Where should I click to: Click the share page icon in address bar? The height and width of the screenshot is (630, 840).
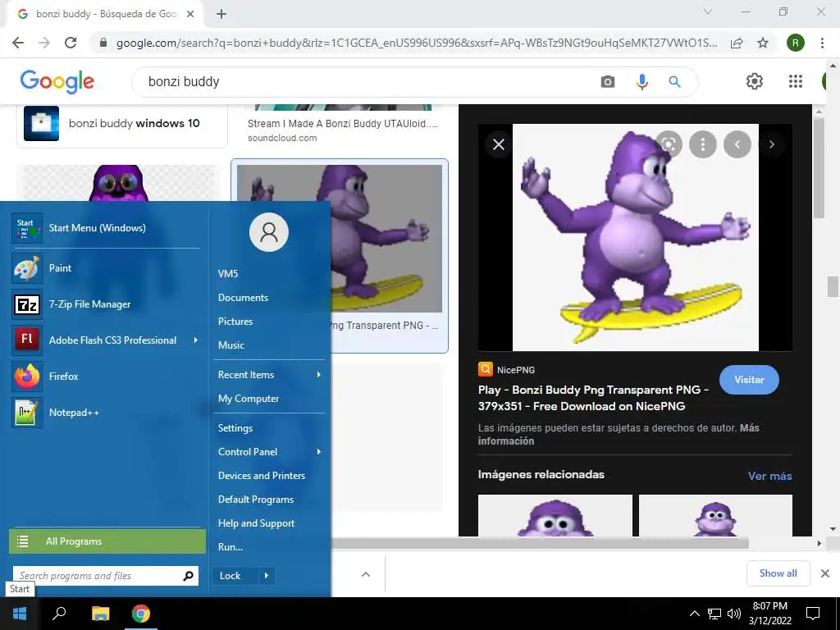[x=737, y=43]
